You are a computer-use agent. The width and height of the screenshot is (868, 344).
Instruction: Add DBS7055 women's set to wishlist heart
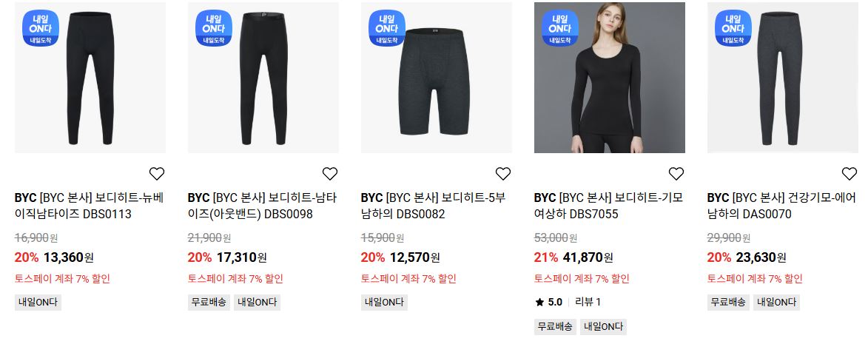[x=676, y=174]
